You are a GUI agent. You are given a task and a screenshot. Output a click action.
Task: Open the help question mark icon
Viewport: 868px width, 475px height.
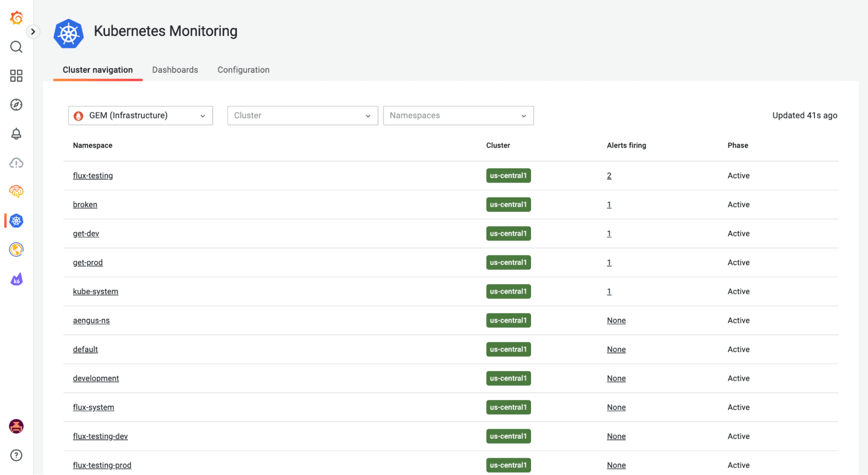(x=16, y=455)
